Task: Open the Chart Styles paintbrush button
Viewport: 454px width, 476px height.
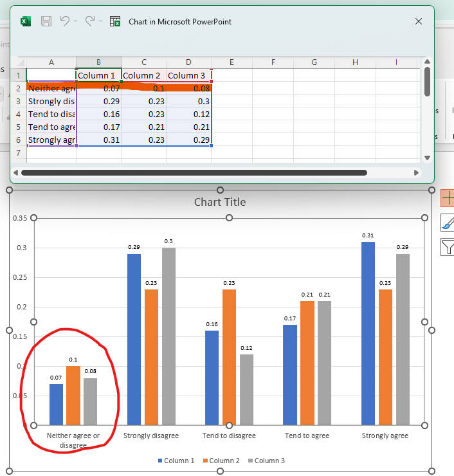Action: point(447,223)
